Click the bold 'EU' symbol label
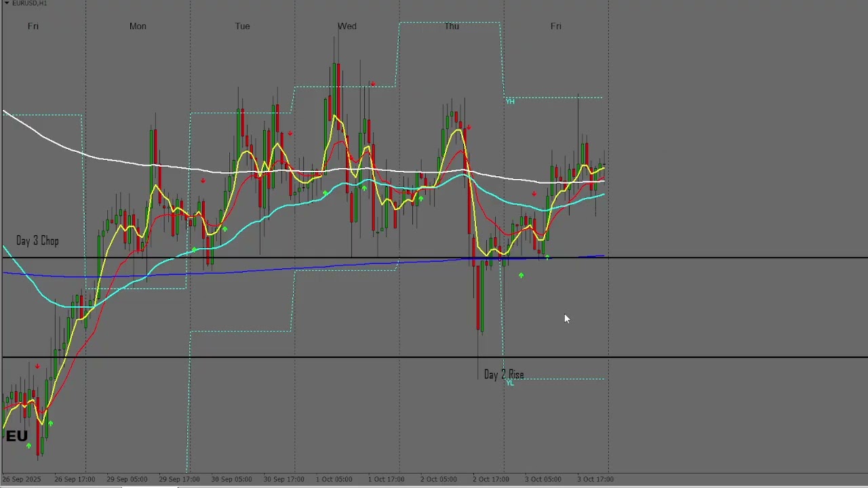The width and height of the screenshot is (868, 488). click(16, 436)
